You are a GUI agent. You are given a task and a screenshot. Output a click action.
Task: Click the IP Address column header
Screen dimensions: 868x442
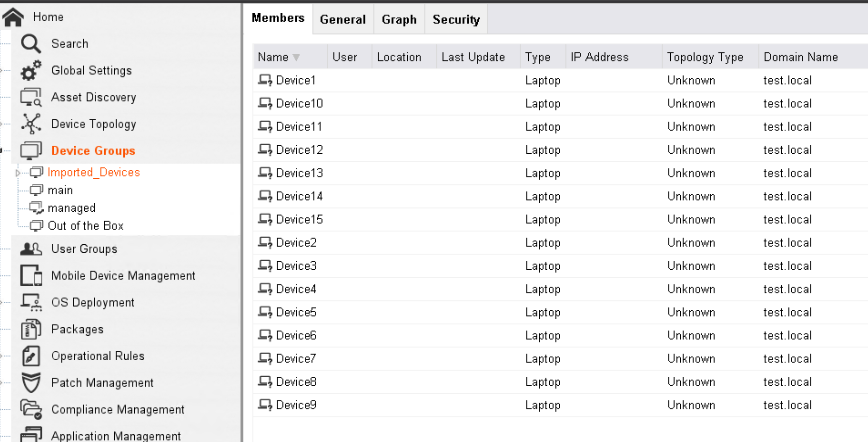pos(599,58)
